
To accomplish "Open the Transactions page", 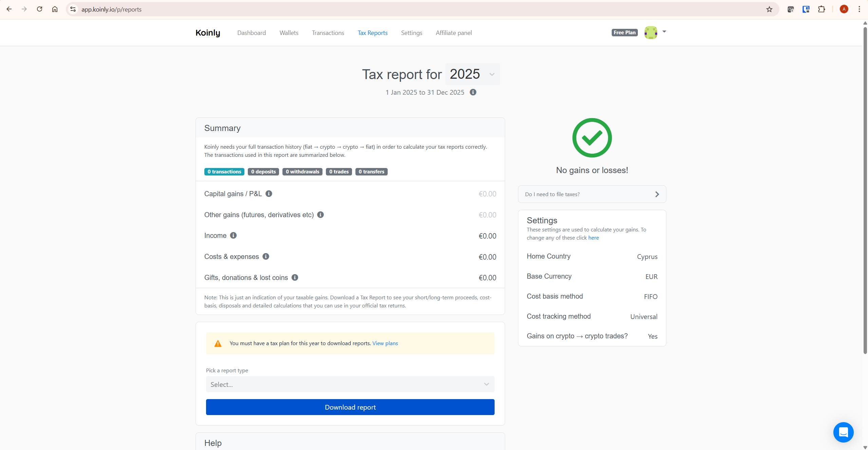I will pyautogui.click(x=328, y=33).
